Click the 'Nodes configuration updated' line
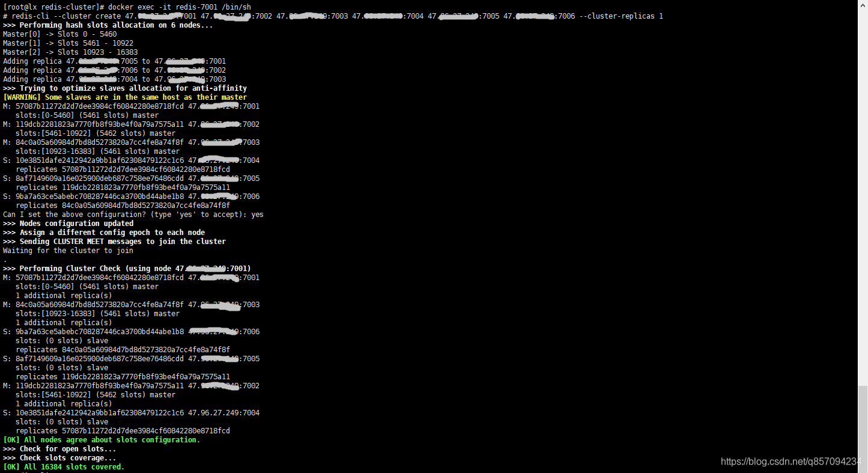The width and height of the screenshot is (868, 473). tap(68, 223)
